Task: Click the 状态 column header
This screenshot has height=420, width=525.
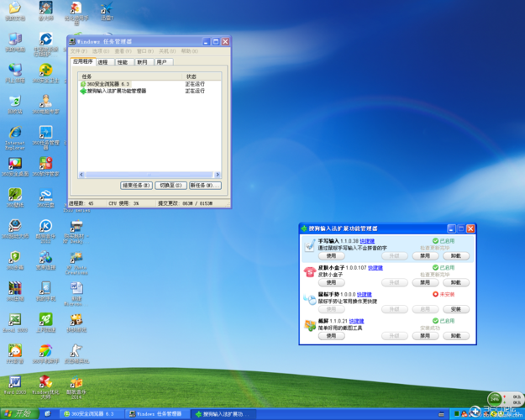Action: pyautogui.click(x=202, y=76)
